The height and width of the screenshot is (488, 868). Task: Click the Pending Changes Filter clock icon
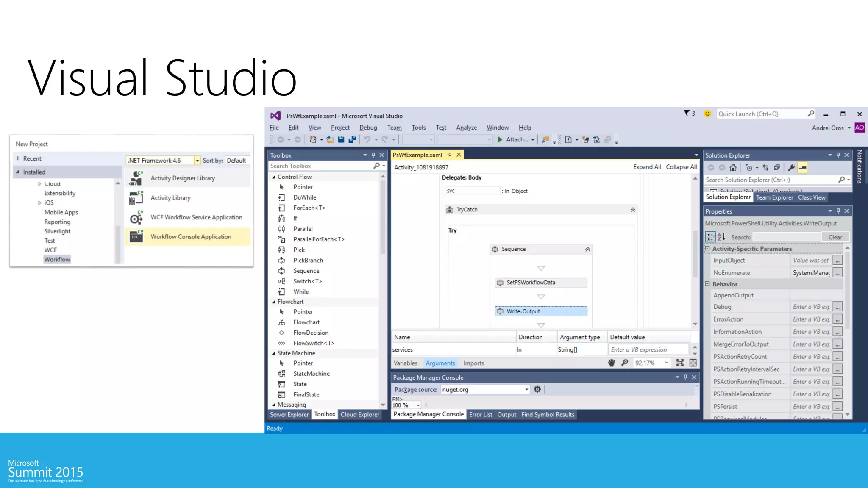(x=749, y=168)
